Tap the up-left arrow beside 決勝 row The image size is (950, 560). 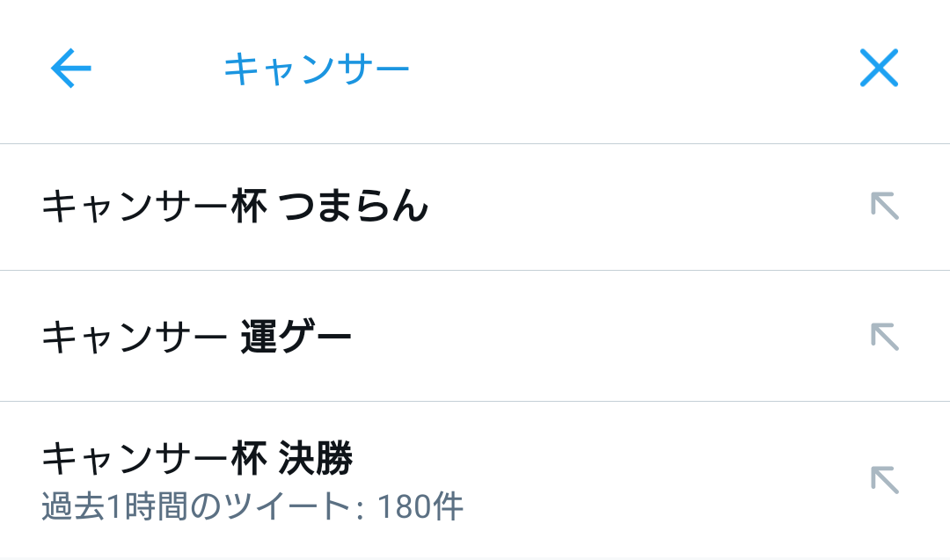click(x=885, y=480)
